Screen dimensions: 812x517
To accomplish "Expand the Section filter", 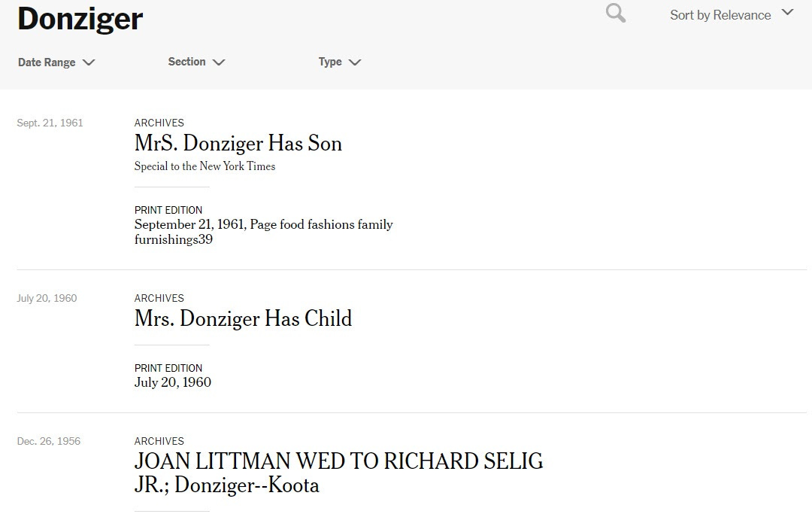I will (196, 62).
